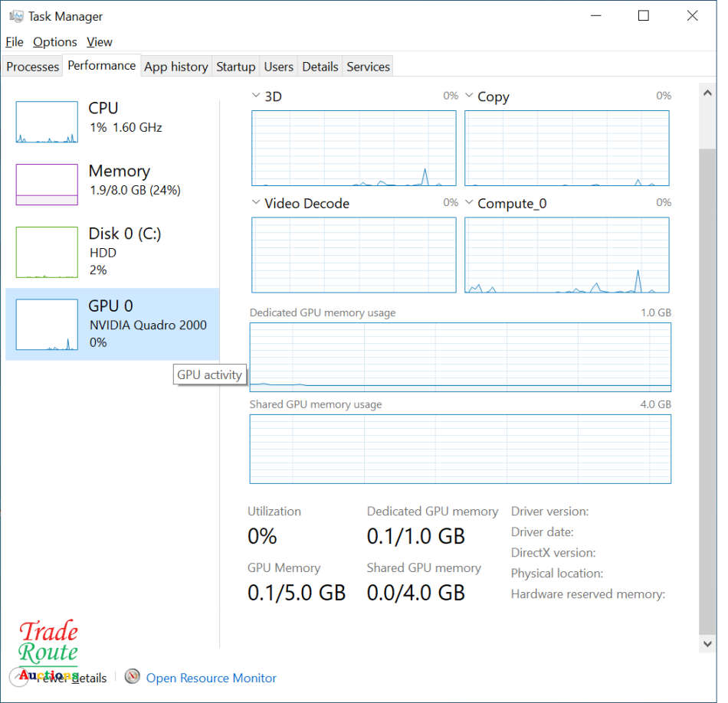The width and height of the screenshot is (728, 703).
Task: Select the Disk 0 (C:) mini graph
Action: coord(47,252)
